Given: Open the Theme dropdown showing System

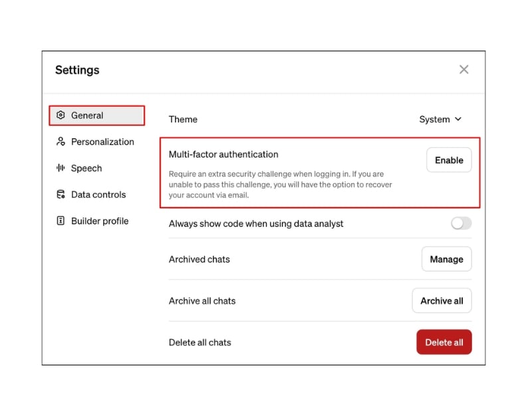Looking at the screenshot, I should click(x=440, y=119).
